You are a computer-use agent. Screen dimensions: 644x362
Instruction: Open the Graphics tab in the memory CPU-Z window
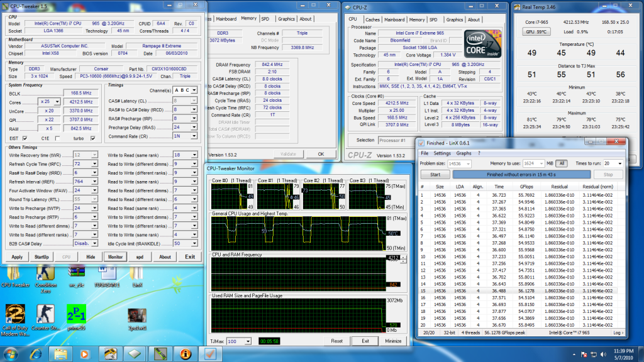tap(286, 19)
